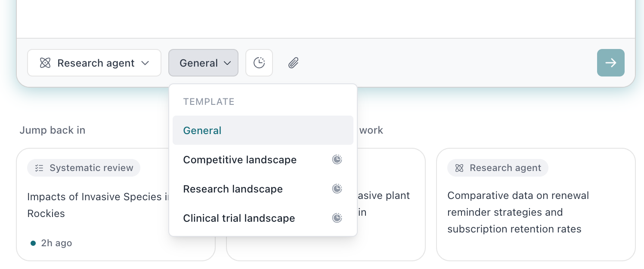Viewport: 644px width, 269px height.
Task: Choose Research landscape template
Action: click(233, 189)
